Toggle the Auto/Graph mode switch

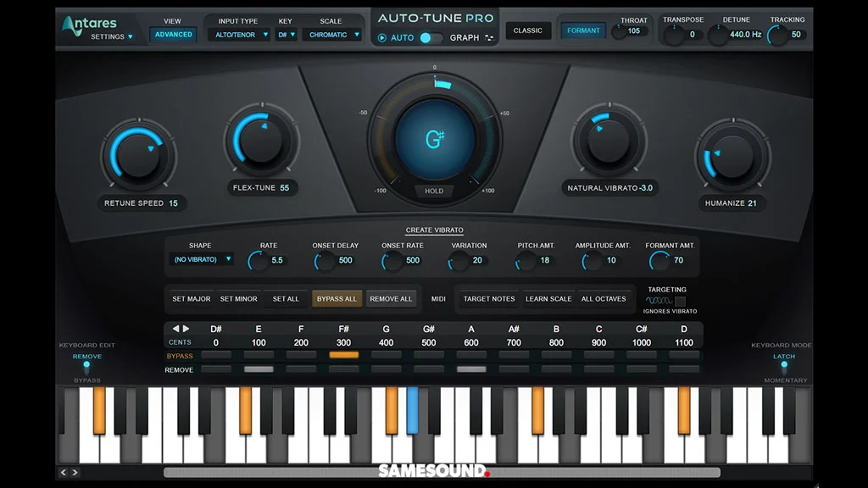click(x=430, y=37)
